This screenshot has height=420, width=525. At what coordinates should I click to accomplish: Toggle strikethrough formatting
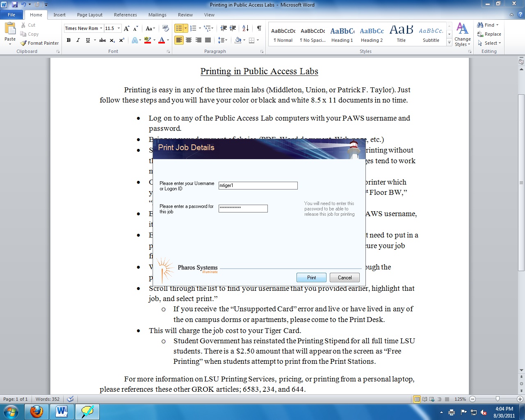tap(103, 40)
